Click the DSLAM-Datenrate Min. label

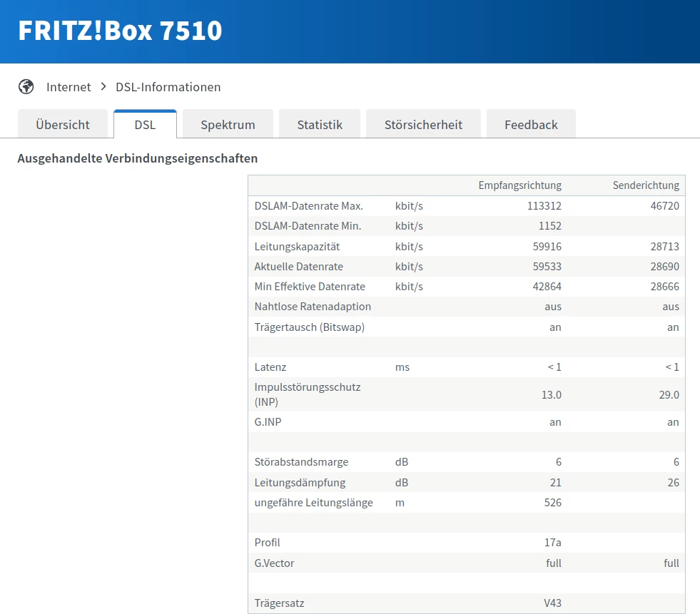(x=308, y=226)
